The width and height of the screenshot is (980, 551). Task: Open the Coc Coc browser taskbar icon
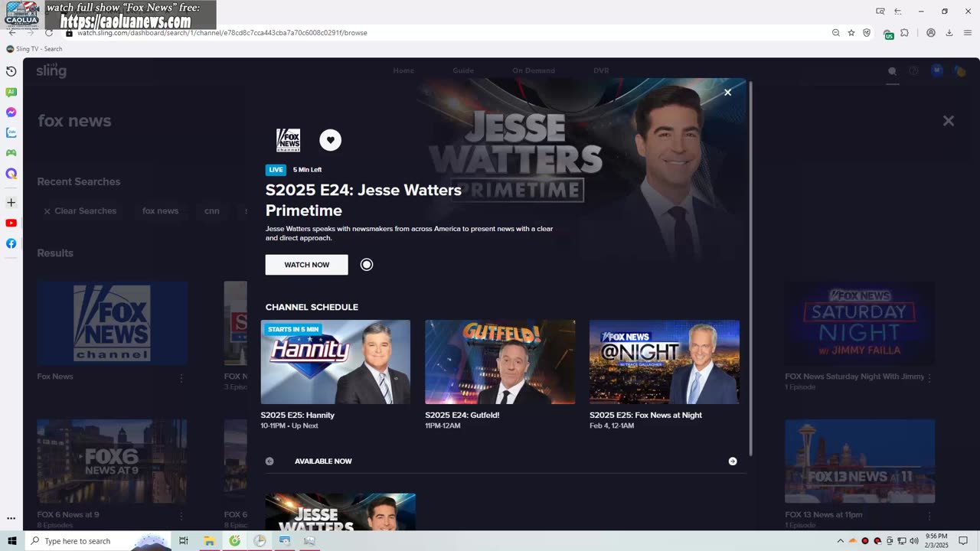coord(234,541)
